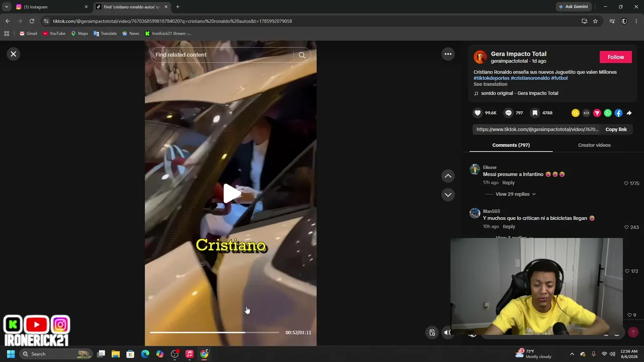Reply to Man503's comment
The width and height of the screenshot is (644, 362).
click(x=509, y=227)
